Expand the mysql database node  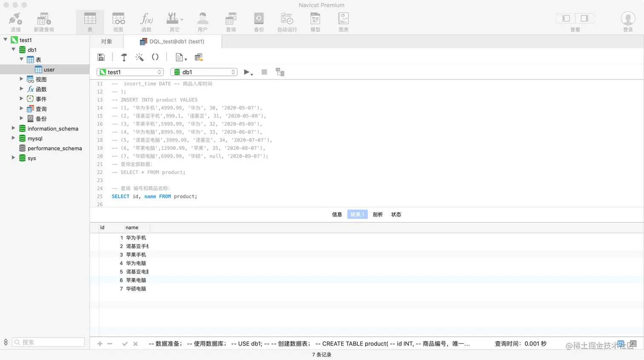pos(13,138)
